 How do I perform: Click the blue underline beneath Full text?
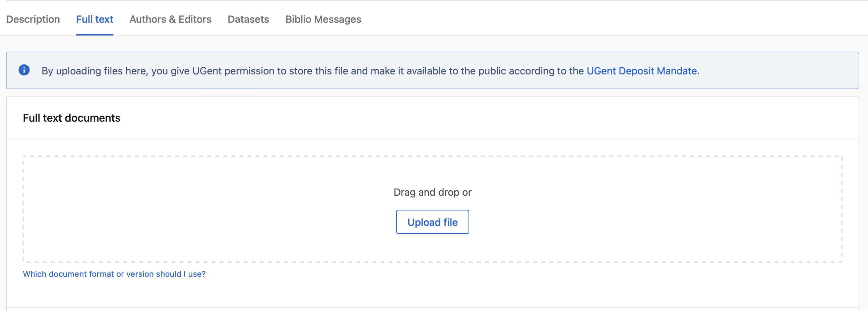(x=95, y=35)
